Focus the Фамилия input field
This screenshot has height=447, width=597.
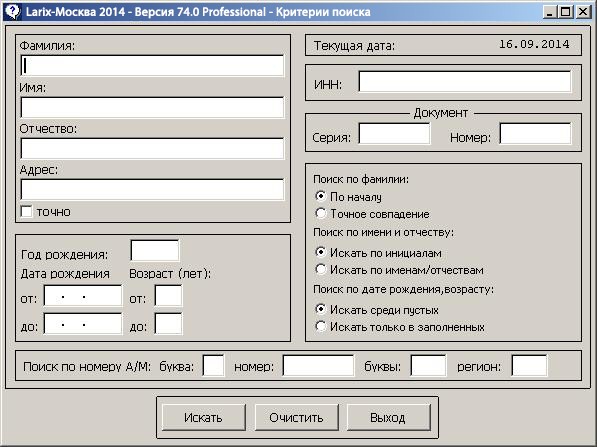coord(152,65)
